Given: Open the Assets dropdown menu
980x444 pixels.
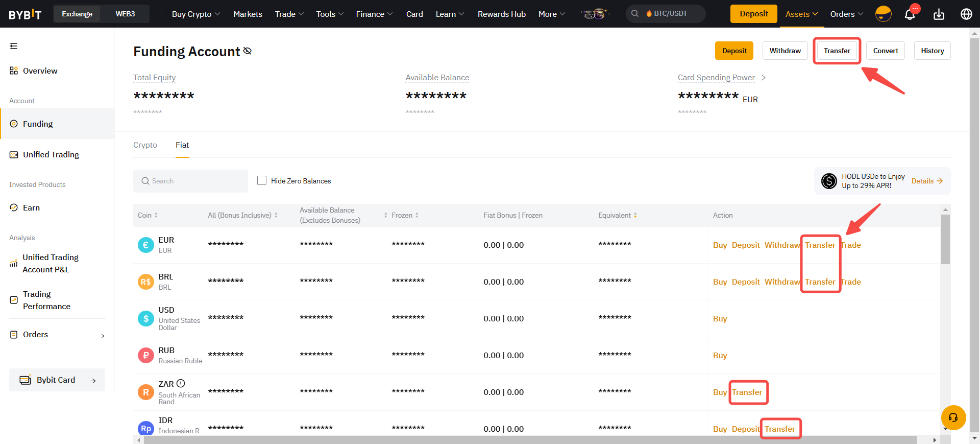Looking at the screenshot, I should pos(801,14).
